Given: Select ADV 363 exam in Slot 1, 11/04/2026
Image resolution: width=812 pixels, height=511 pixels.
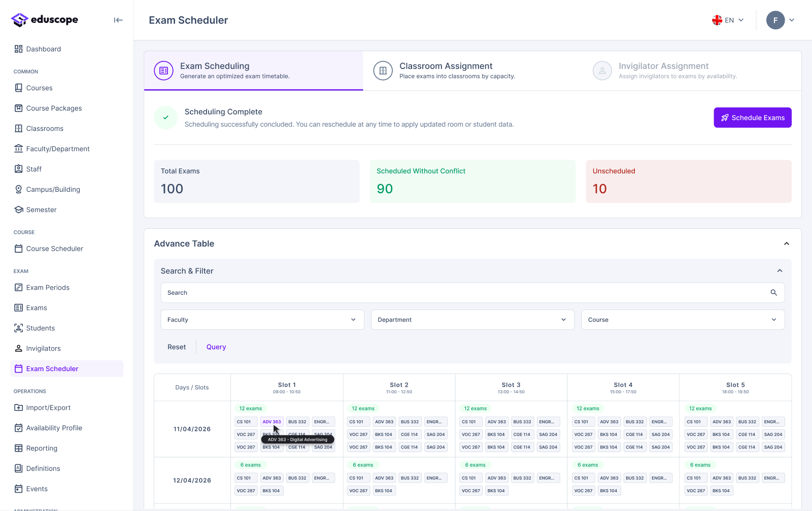Looking at the screenshot, I should tap(272, 422).
